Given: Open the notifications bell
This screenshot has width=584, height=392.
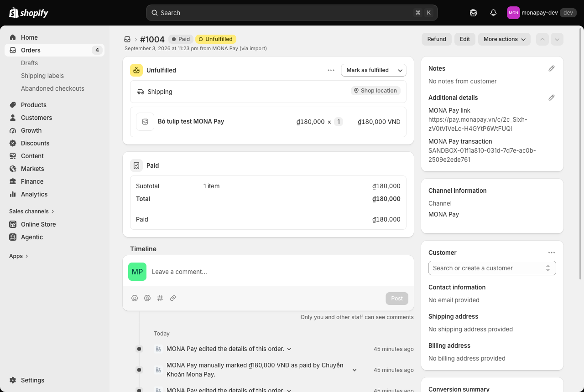Looking at the screenshot, I should tap(493, 13).
